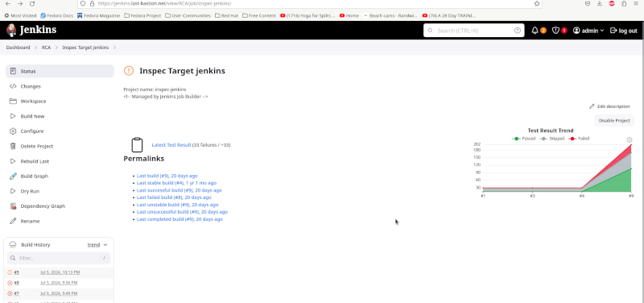Click Edit description
Image resolution: width=644 pixels, height=303 pixels.
609,106
